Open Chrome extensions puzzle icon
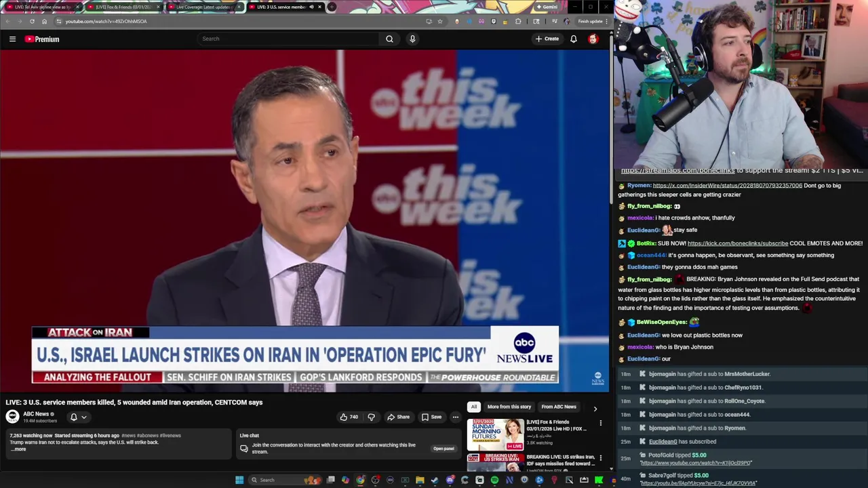This screenshot has width=868, height=488. pyautogui.click(x=518, y=21)
